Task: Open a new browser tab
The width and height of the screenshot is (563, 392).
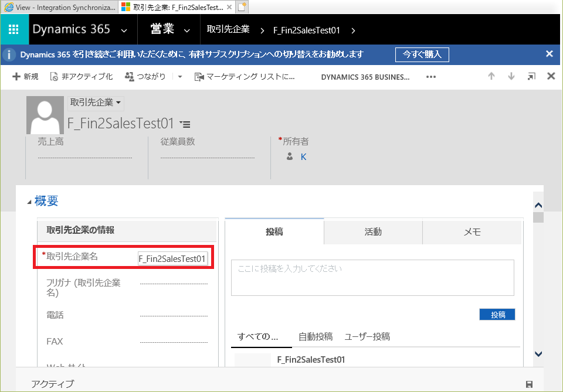Action: click(x=242, y=7)
